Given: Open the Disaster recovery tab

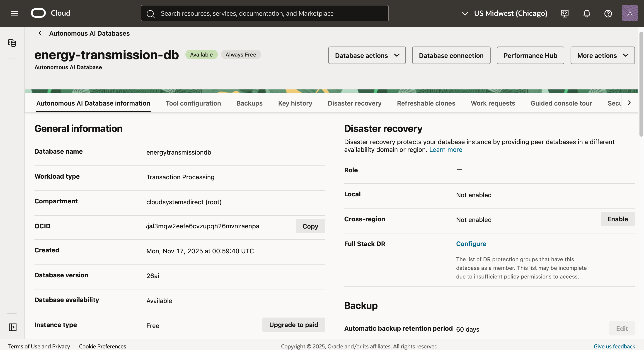Looking at the screenshot, I should coord(354,103).
